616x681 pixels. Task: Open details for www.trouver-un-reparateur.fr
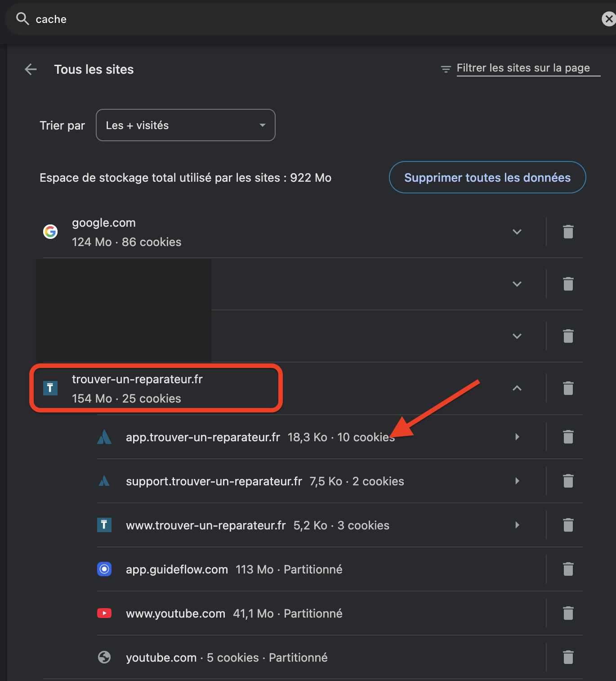point(517,525)
